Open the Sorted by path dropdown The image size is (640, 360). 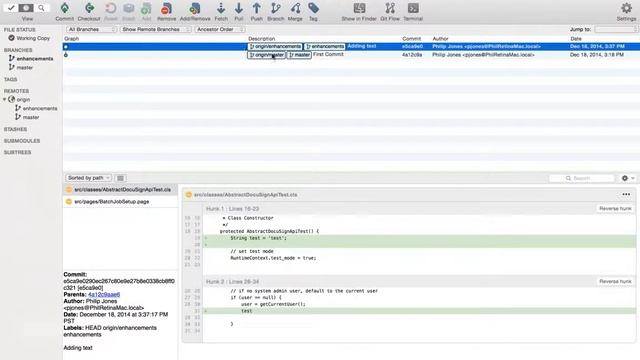tap(88, 178)
